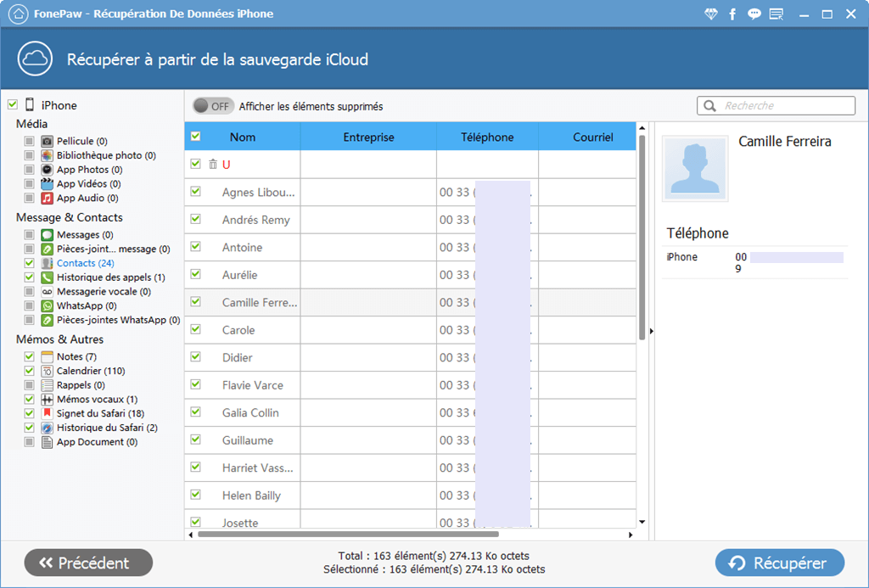Uncheck the Galia Collin row checkbox
Screen dimensions: 869x588
(x=196, y=412)
